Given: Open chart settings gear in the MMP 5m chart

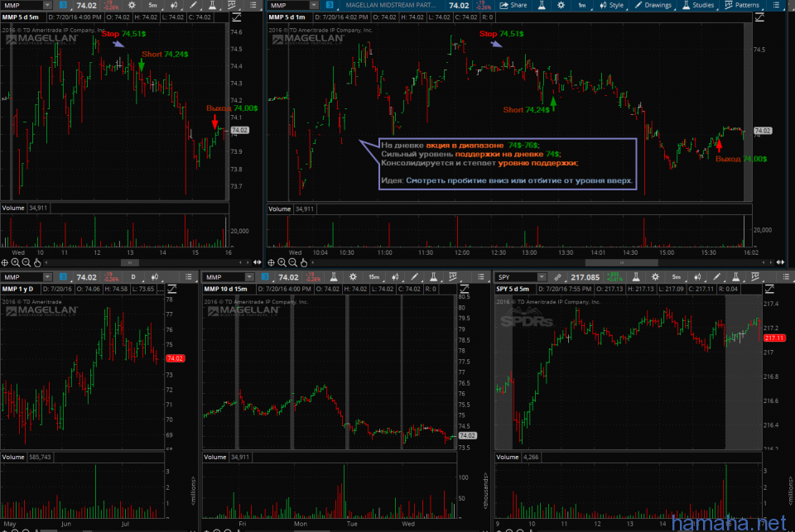Looking at the screenshot, I should 132,5.
